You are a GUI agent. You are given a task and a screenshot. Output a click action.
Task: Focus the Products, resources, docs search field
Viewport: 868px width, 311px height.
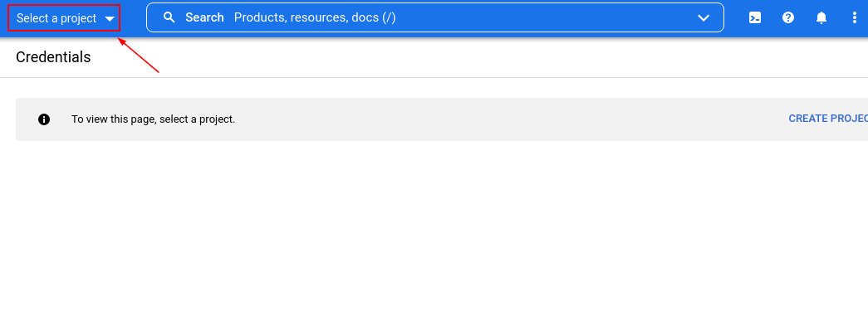click(435, 17)
